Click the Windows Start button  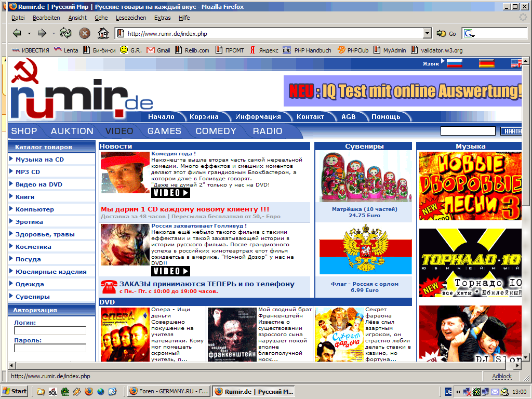(15, 391)
